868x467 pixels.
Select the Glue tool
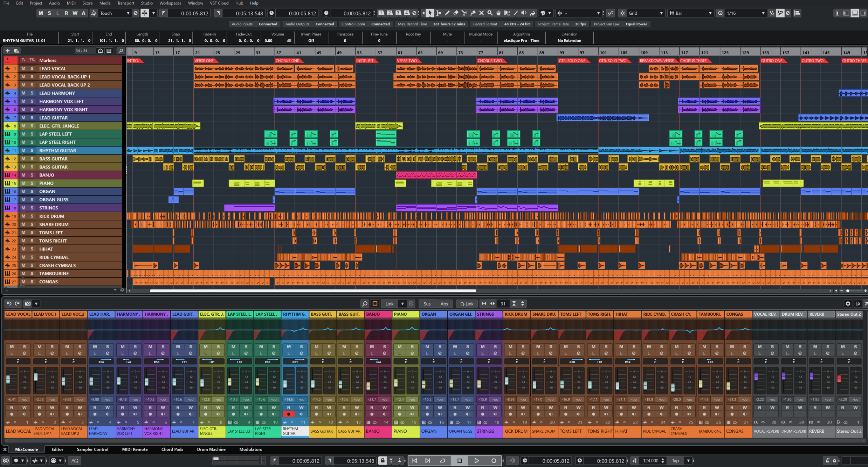point(473,13)
